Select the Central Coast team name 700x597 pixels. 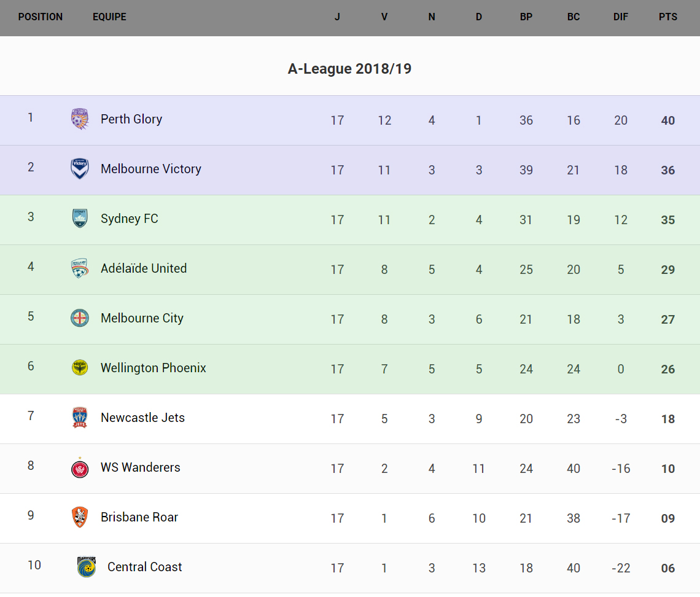[x=145, y=567]
